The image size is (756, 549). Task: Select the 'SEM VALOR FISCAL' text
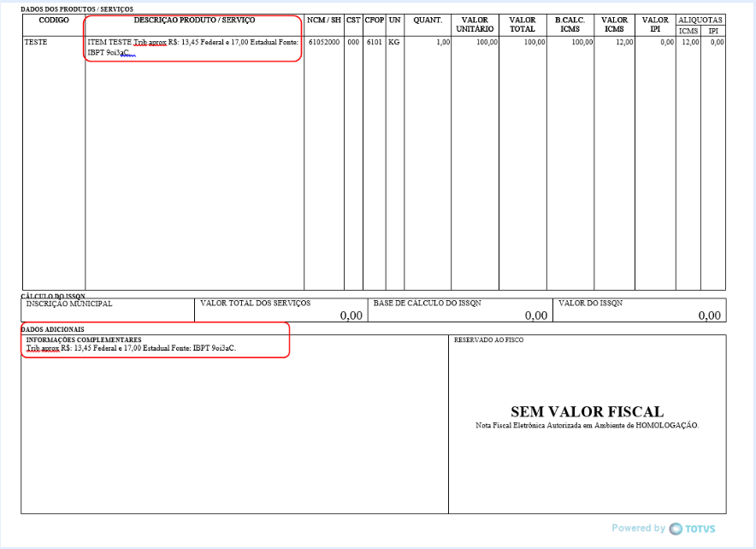[x=588, y=411]
